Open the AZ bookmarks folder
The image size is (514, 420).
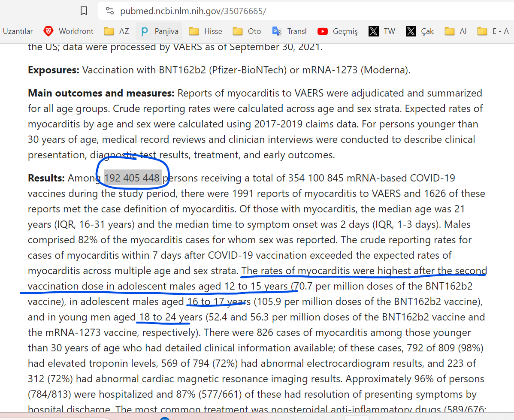point(116,31)
